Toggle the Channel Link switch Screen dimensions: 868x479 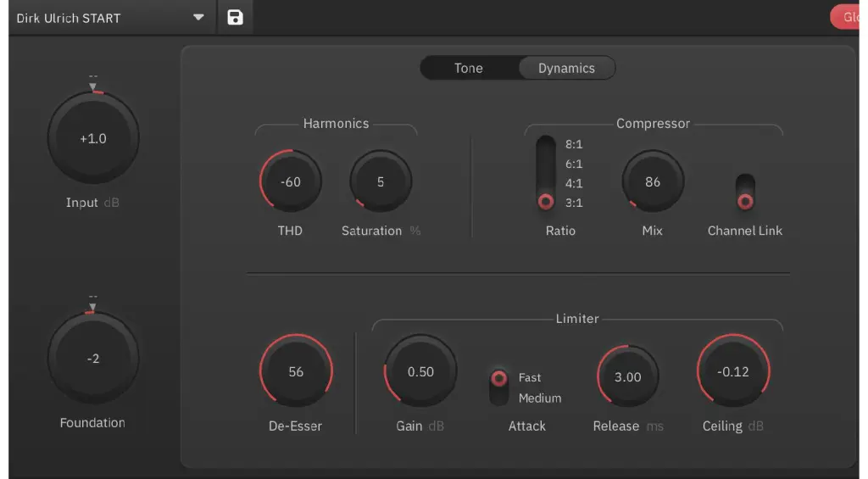point(745,192)
